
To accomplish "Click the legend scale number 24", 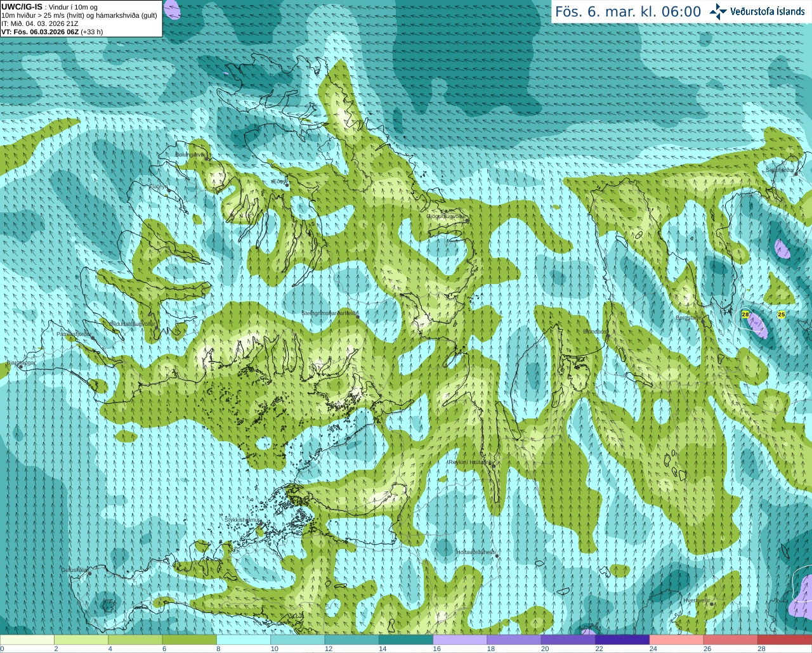I will (x=653, y=649).
